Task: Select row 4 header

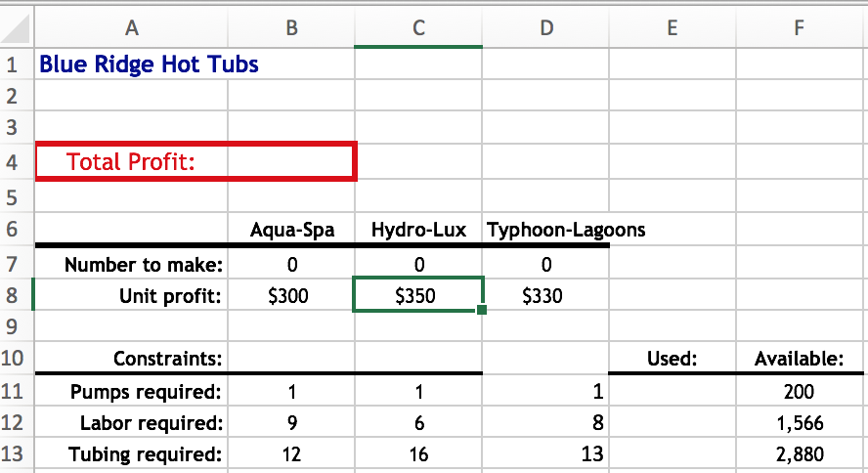Action: pos(17,161)
